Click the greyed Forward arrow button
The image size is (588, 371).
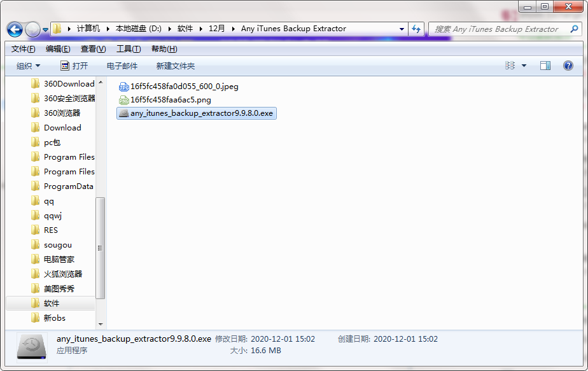click(x=32, y=29)
